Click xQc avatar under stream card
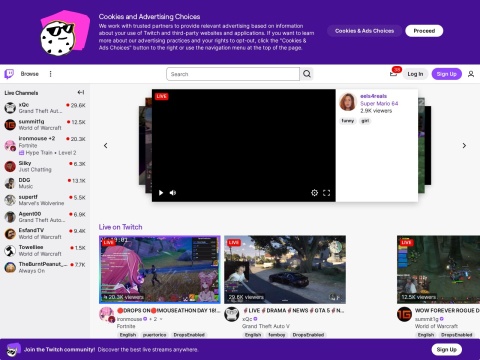 232,314
